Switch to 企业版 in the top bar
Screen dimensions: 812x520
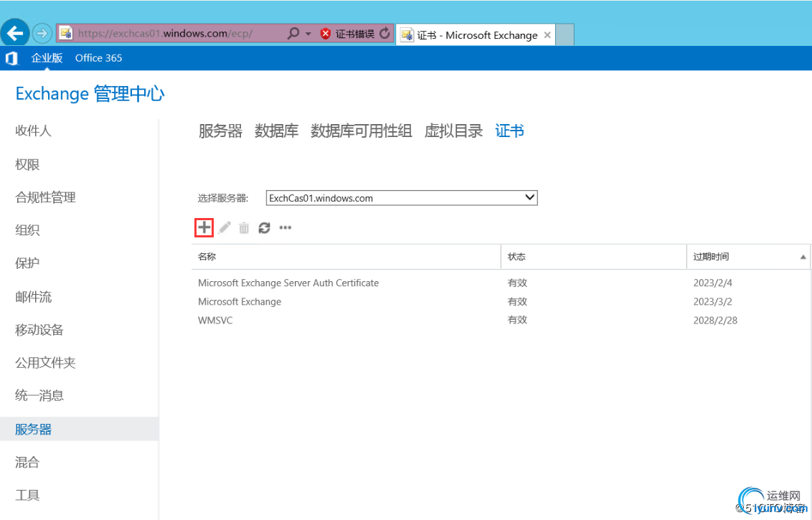(47, 58)
